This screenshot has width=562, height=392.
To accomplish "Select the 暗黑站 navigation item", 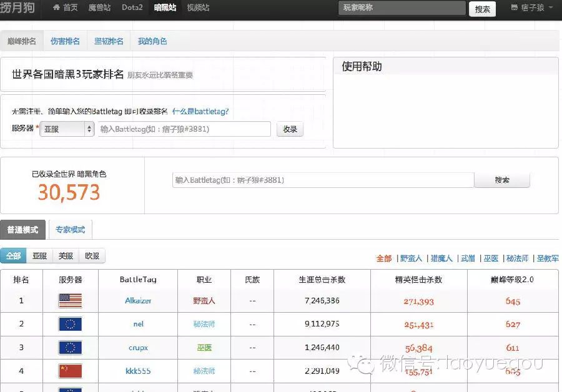I will click(165, 7).
